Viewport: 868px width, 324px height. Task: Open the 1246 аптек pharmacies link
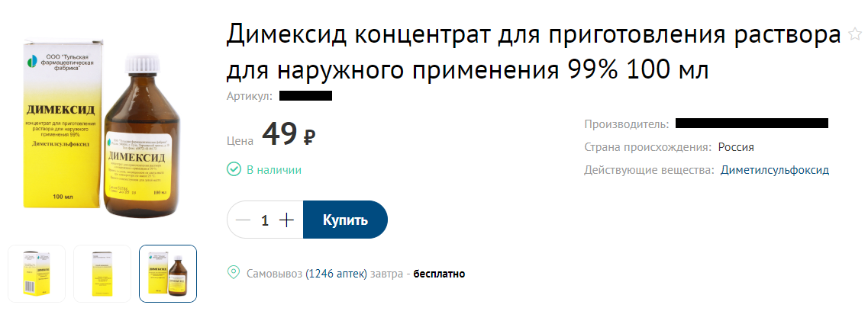[337, 274]
